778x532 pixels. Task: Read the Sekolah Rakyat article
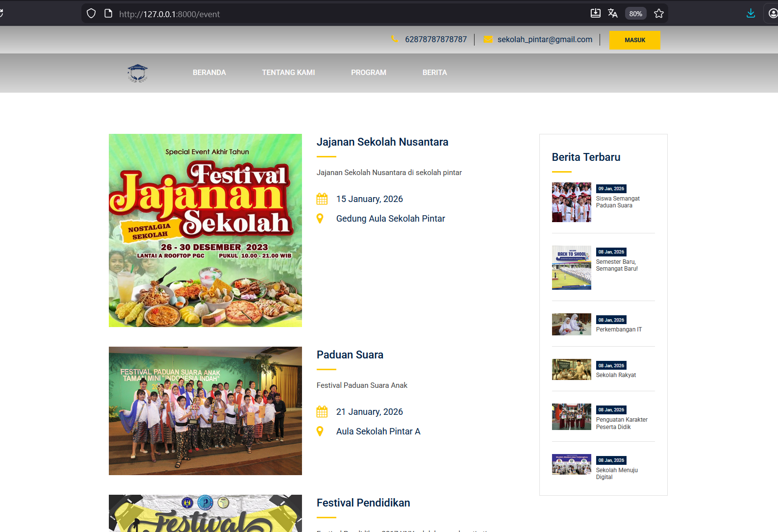(616, 375)
